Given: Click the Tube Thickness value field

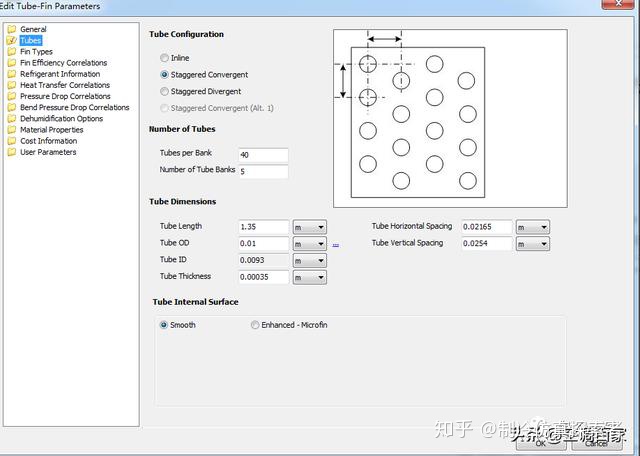Looking at the screenshot, I should 264,277.
